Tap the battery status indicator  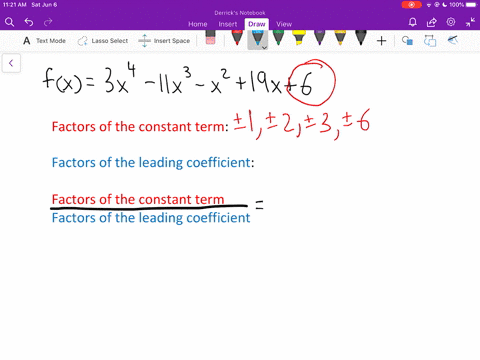pyautogui.click(x=471, y=5)
